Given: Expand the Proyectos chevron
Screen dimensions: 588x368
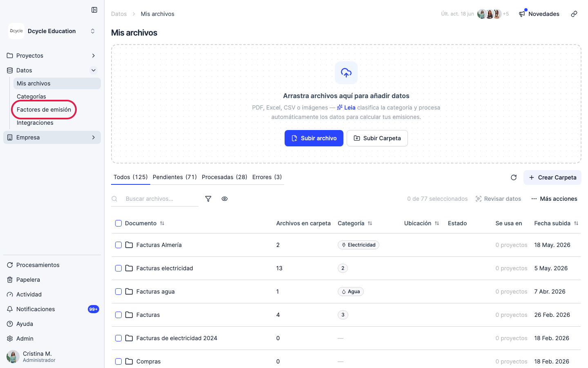Looking at the screenshot, I should [x=94, y=56].
